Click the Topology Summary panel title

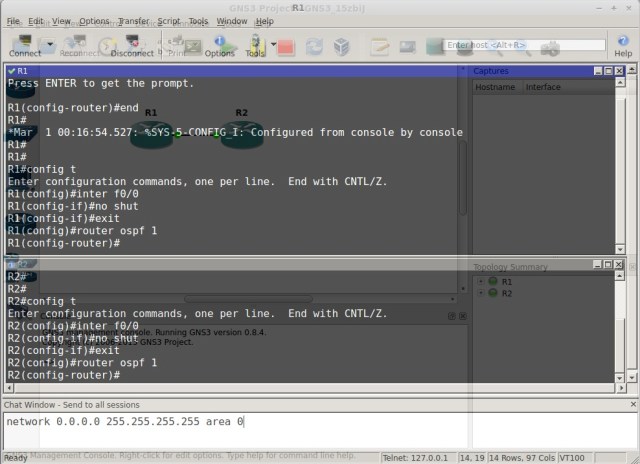pyautogui.click(x=510, y=267)
